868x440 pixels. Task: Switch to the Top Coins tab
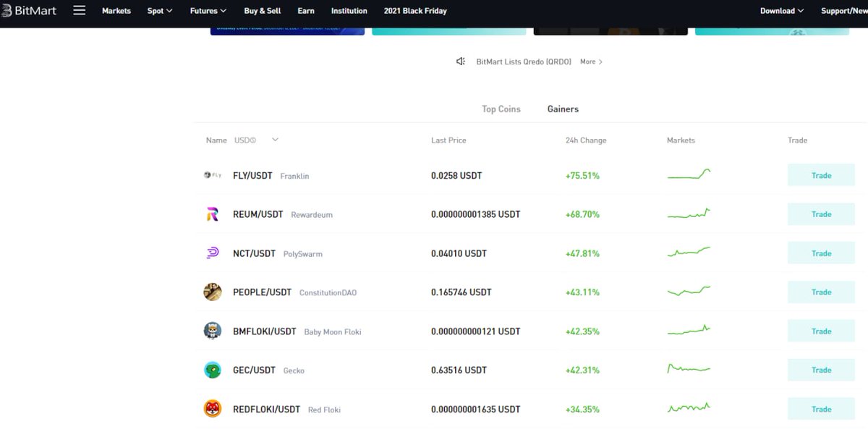[x=501, y=109]
